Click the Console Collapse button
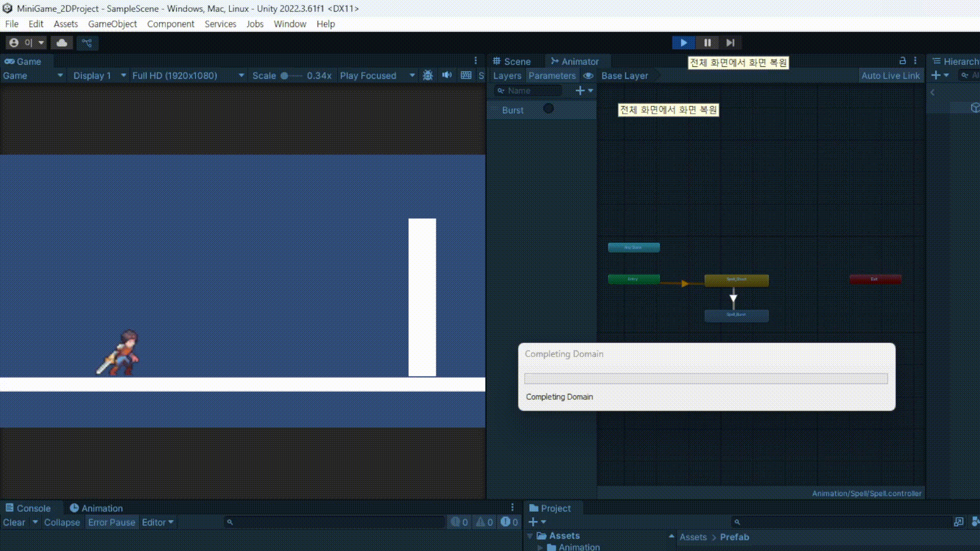 pos(62,522)
